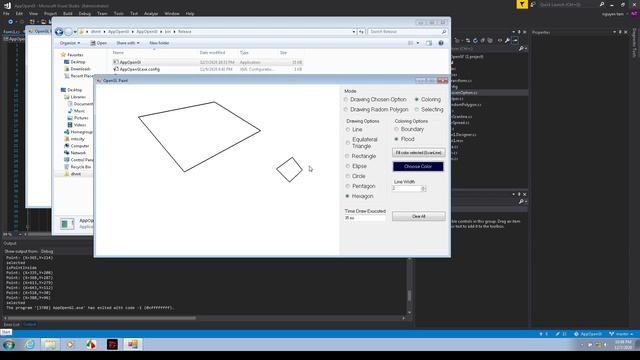Click the Solution Explorer show all files icon
The width and height of the screenshot is (640, 360).
[x=490, y=40]
